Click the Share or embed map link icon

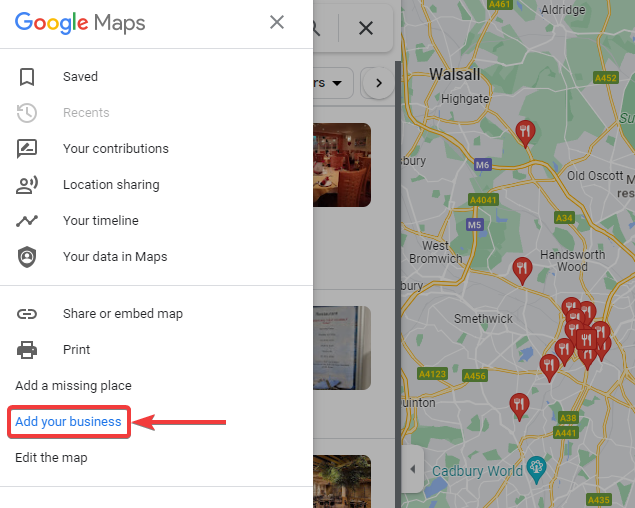click(x=27, y=314)
